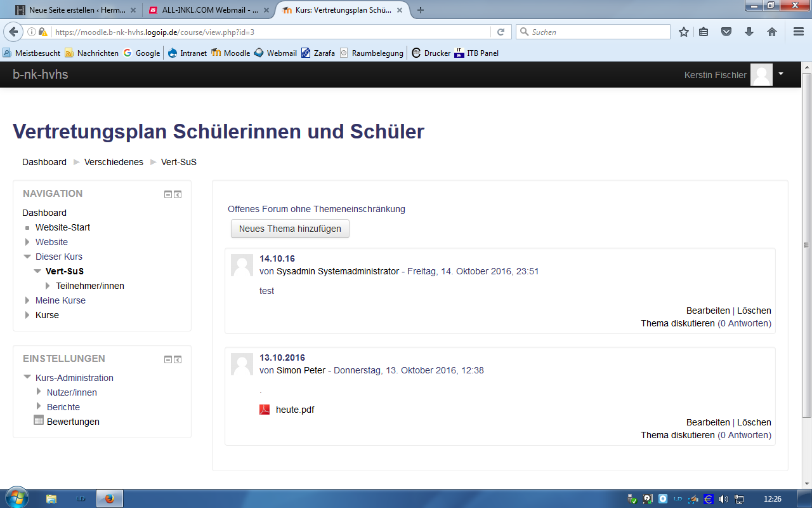The height and width of the screenshot is (508, 812).
Task: Open the Kerstin Fischler user menu dropdown
Action: coord(781,74)
